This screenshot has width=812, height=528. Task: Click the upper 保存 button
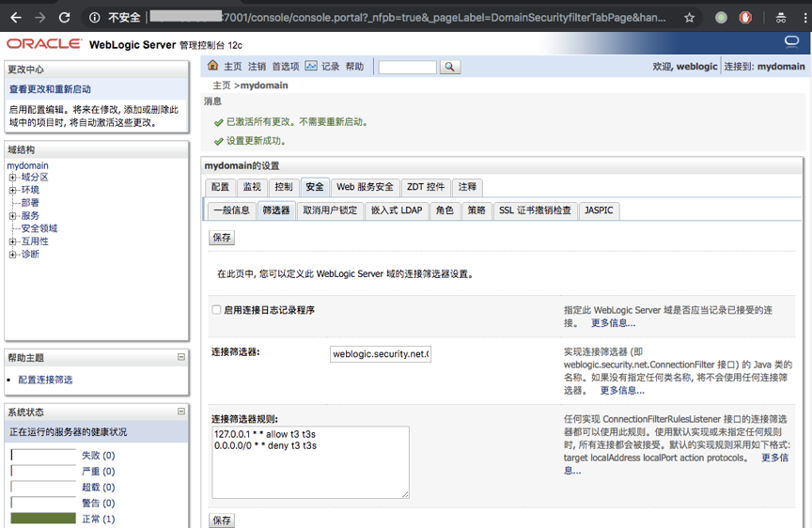point(222,238)
